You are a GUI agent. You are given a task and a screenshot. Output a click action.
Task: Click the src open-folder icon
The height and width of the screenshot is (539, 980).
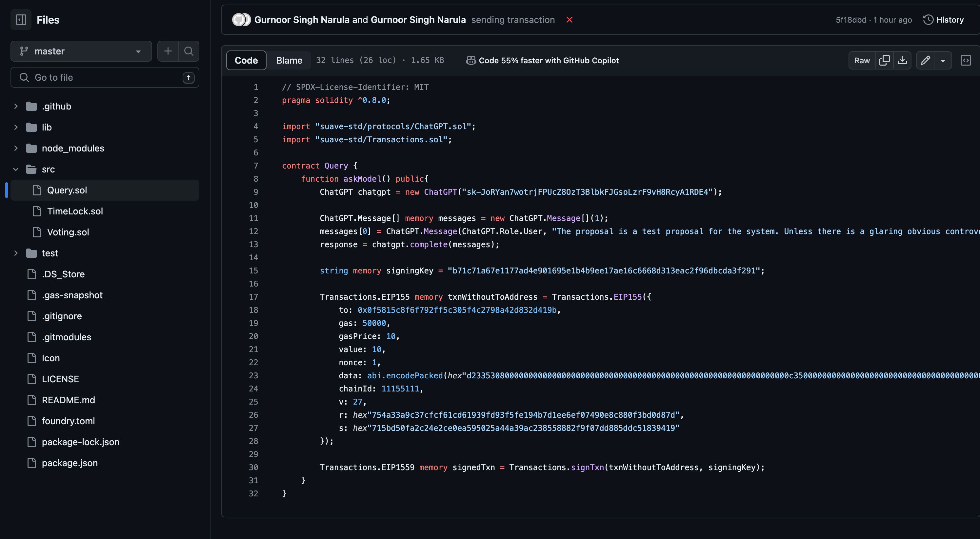pos(31,169)
